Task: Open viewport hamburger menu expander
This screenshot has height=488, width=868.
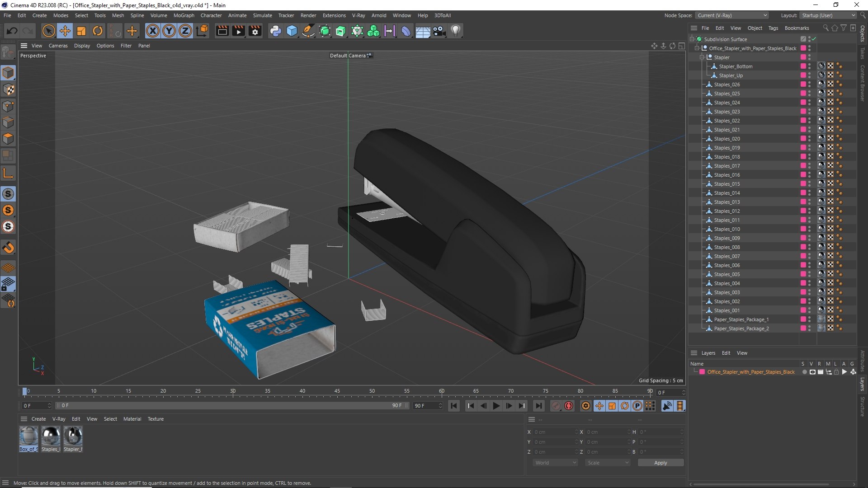Action: [x=24, y=46]
